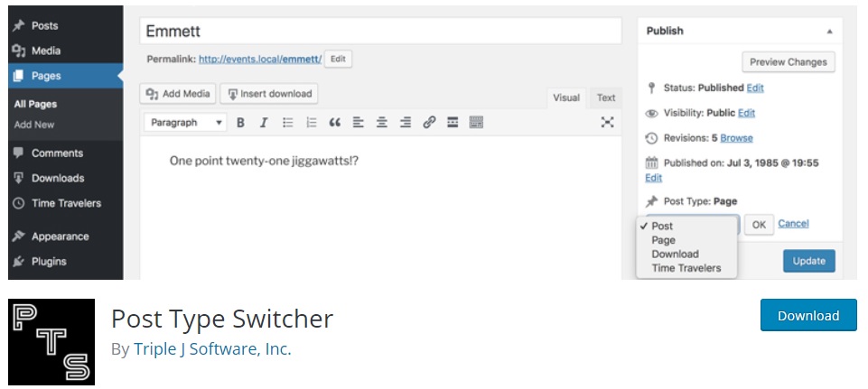
Task: Click in the jiggawatts editor content
Action: (264, 161)
